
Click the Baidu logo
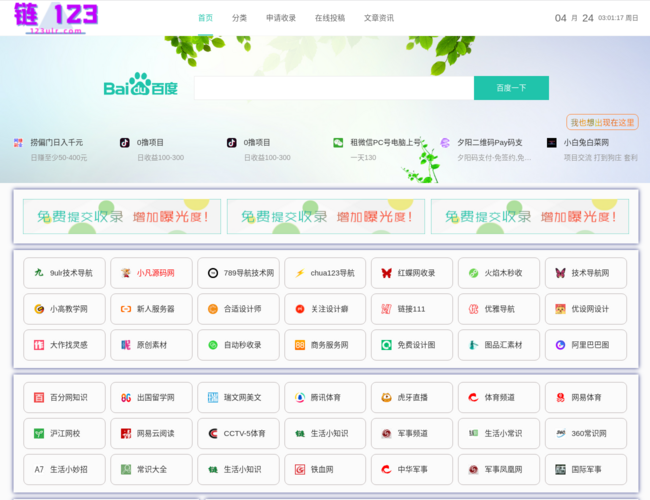tap(141, 87)
